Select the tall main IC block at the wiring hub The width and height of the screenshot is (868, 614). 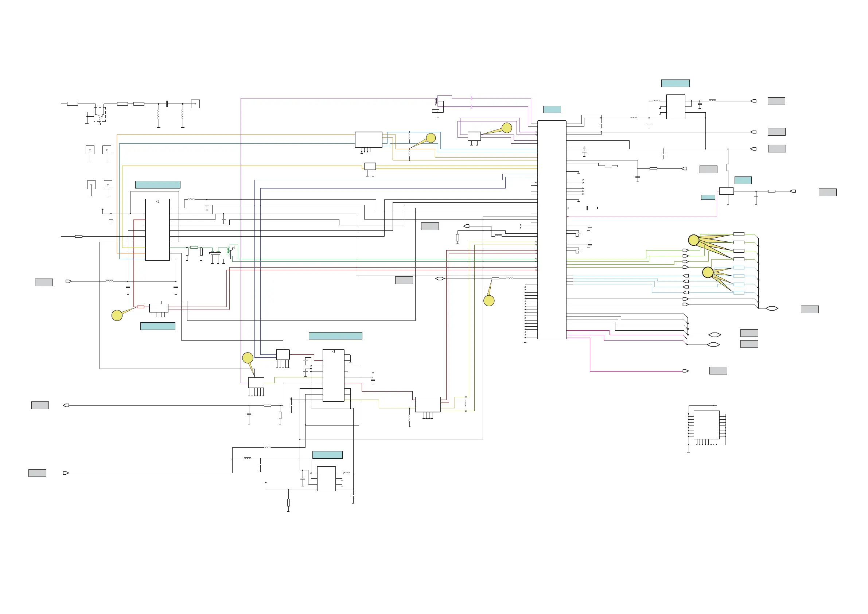552,229
